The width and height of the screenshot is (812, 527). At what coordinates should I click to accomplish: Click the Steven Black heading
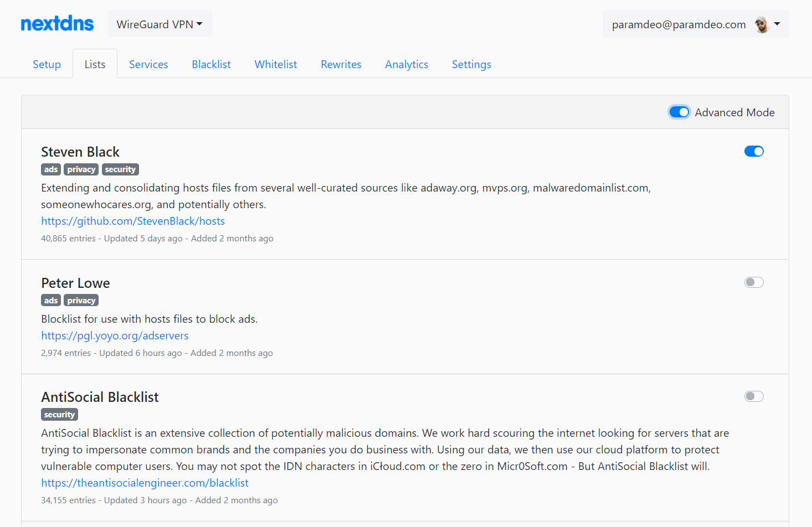click(x=80, y=152)
